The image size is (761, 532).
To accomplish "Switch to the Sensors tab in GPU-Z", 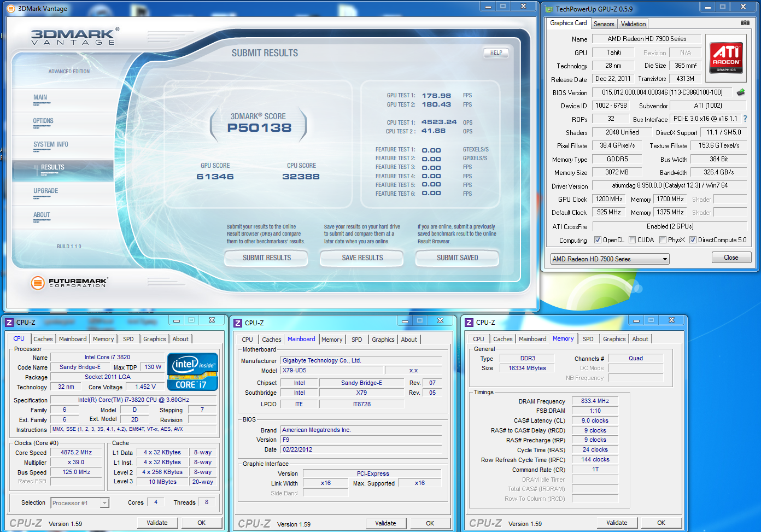I will point(604,24).
